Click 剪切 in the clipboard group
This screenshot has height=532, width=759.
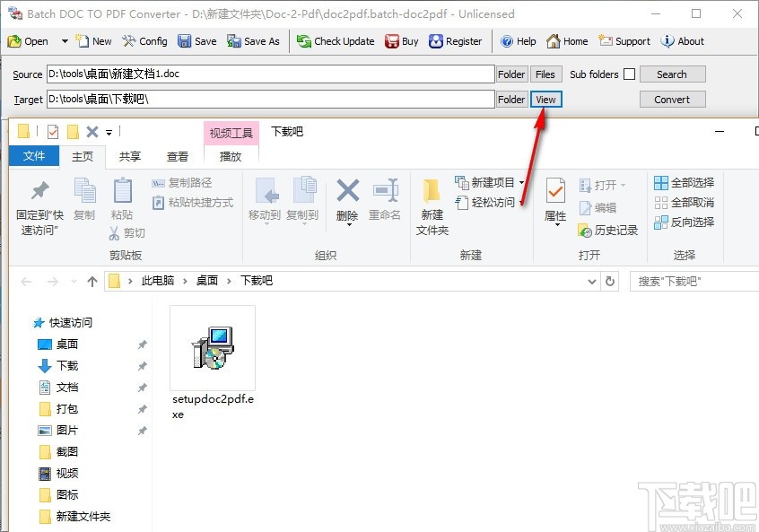coord(127,233)
